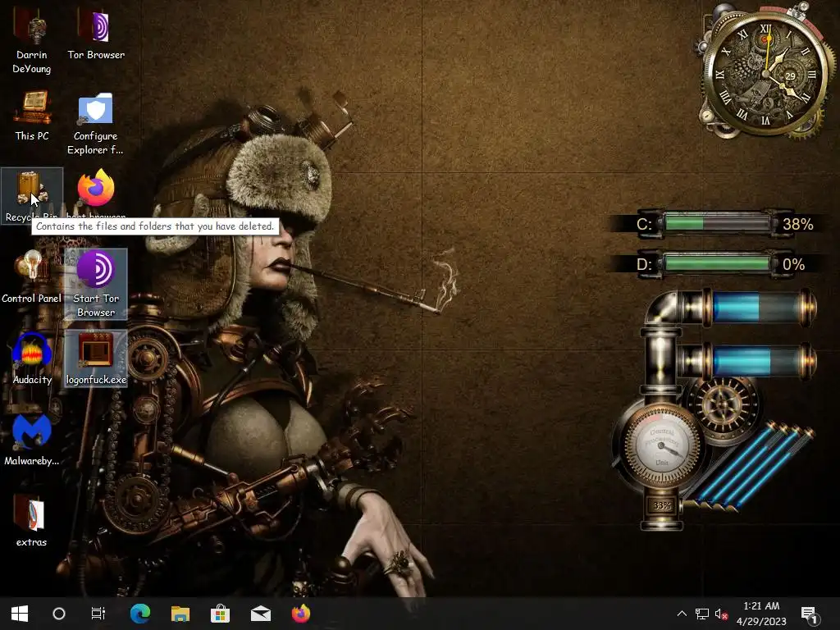Open network status tray icon
This screenshot has height=630, width=840.
click(702, 614)
